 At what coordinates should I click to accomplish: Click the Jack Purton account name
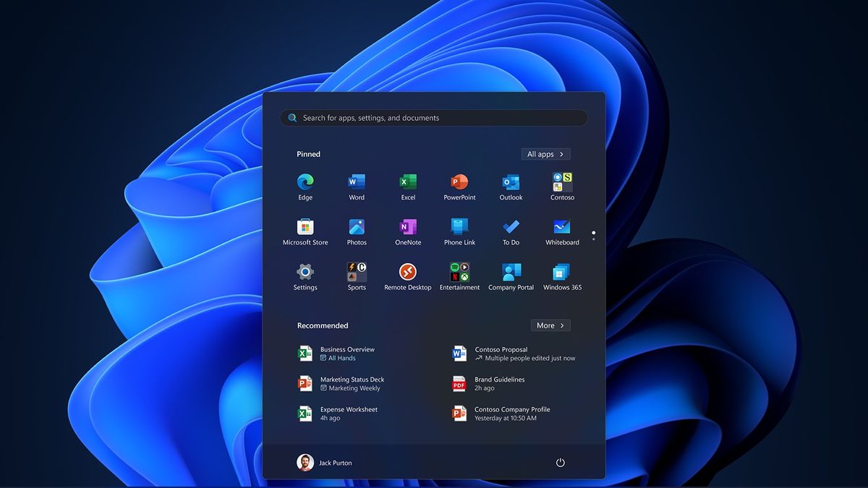[x=336, y=463]
